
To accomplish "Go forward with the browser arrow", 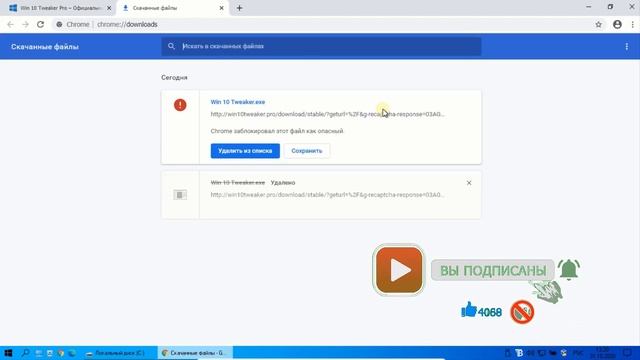I will [25, 24].
